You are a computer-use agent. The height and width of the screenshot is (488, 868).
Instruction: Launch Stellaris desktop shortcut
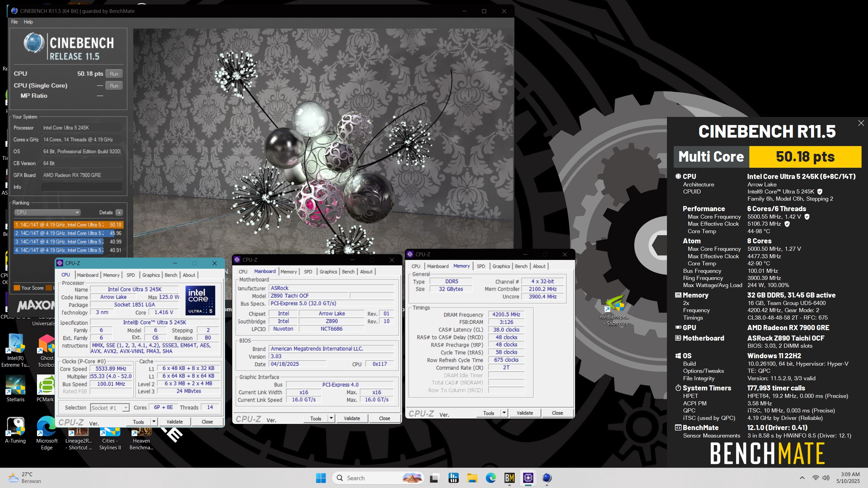point(16,389)
